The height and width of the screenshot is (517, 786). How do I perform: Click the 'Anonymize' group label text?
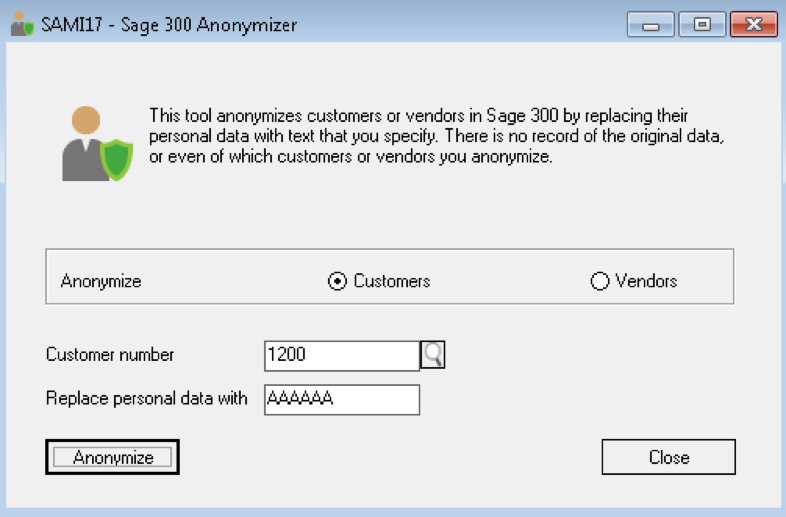[101, 281]
